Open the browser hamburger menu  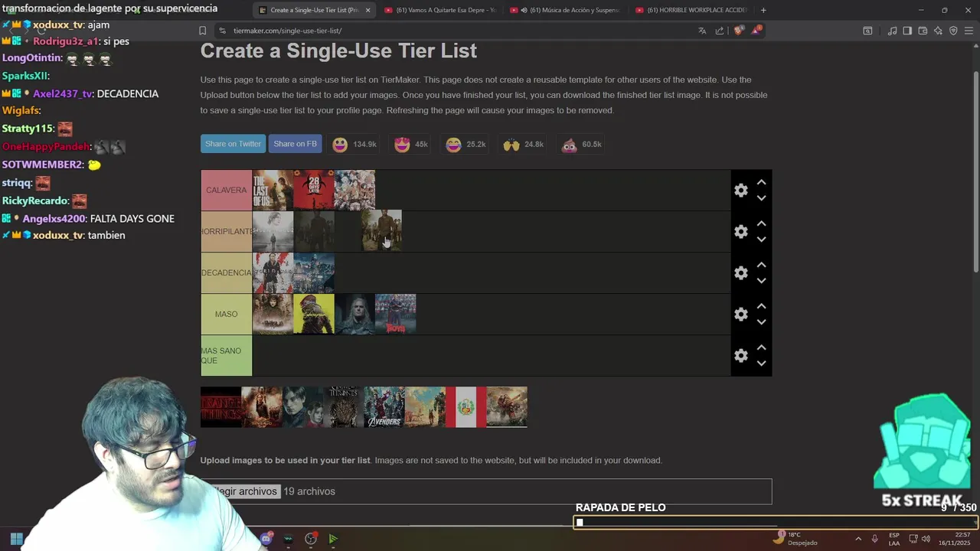[x=969, y=31]
